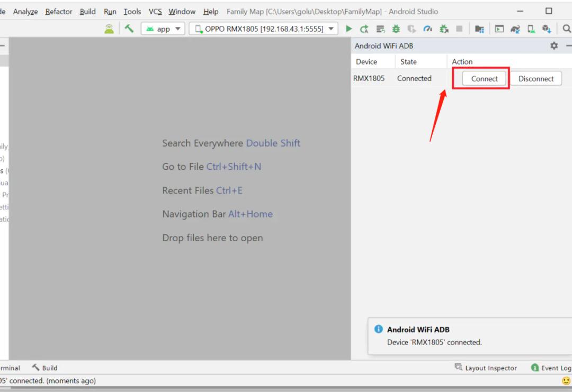
Task: Open the SDK Manager icon
Action: 546,29
